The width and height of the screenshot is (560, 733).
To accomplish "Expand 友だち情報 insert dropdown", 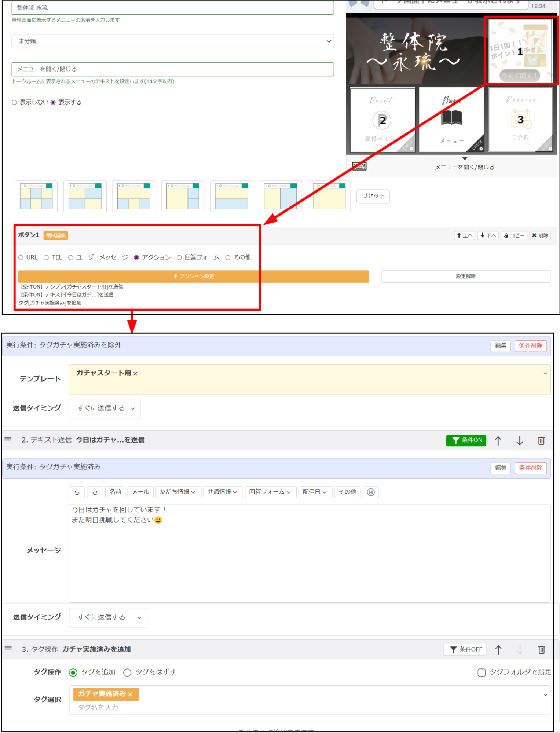I will pos(178,492).
